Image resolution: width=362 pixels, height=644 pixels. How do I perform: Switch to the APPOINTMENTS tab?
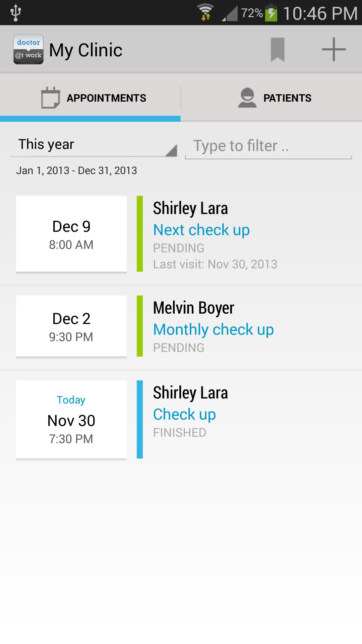pos(106,98)
